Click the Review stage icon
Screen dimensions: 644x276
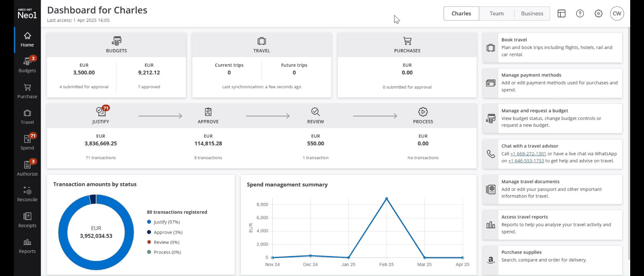pyautogui.click(x=315, y=112)
